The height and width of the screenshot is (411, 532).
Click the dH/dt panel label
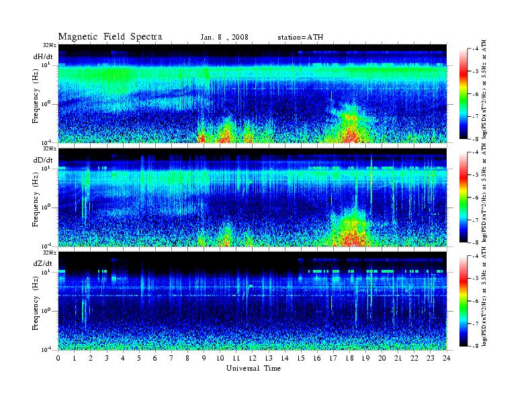[x=43, y=56]
